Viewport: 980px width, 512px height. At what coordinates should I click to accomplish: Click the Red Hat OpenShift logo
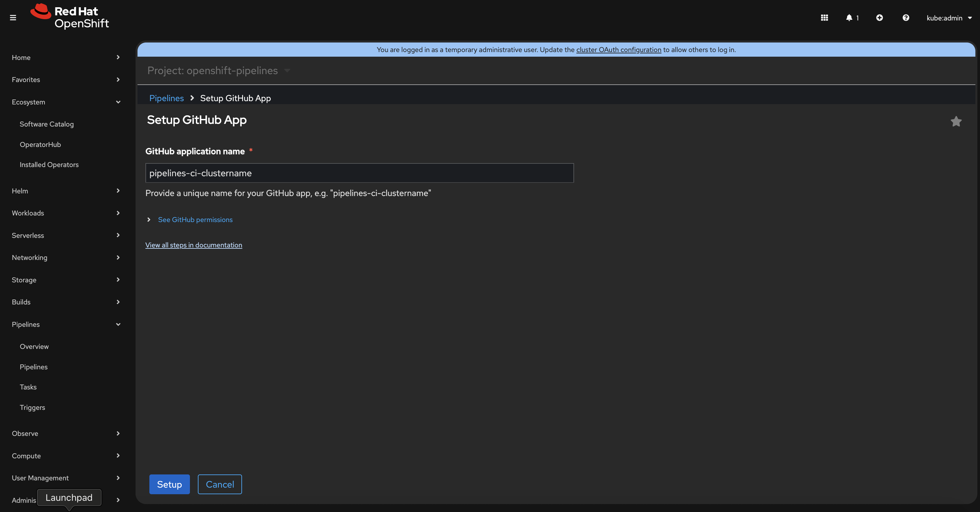click(70, 17)
